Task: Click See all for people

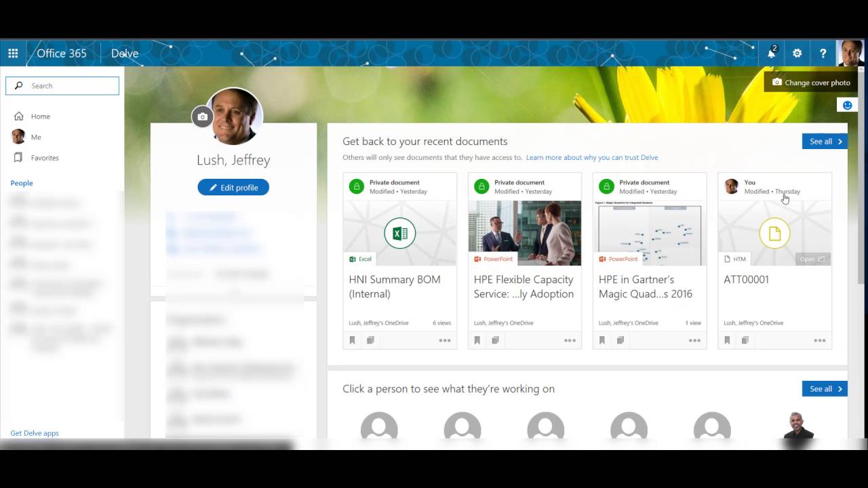Action: point(825,388)
